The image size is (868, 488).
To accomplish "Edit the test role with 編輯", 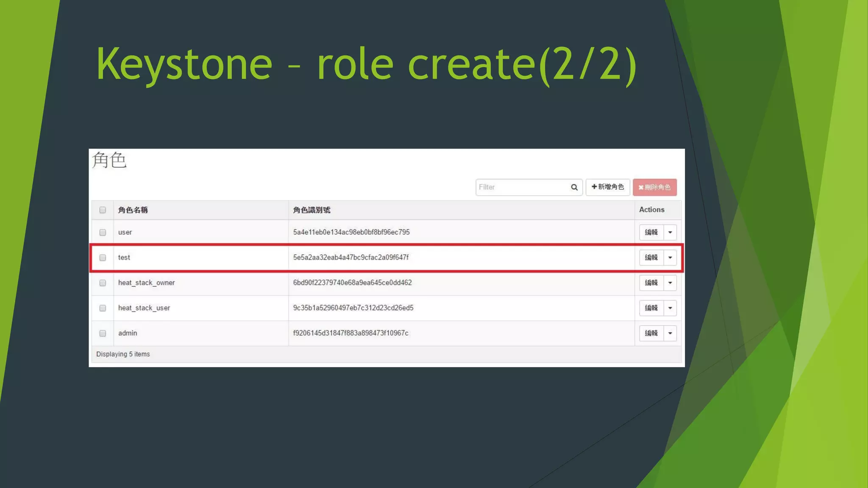I will click(651, 258).
